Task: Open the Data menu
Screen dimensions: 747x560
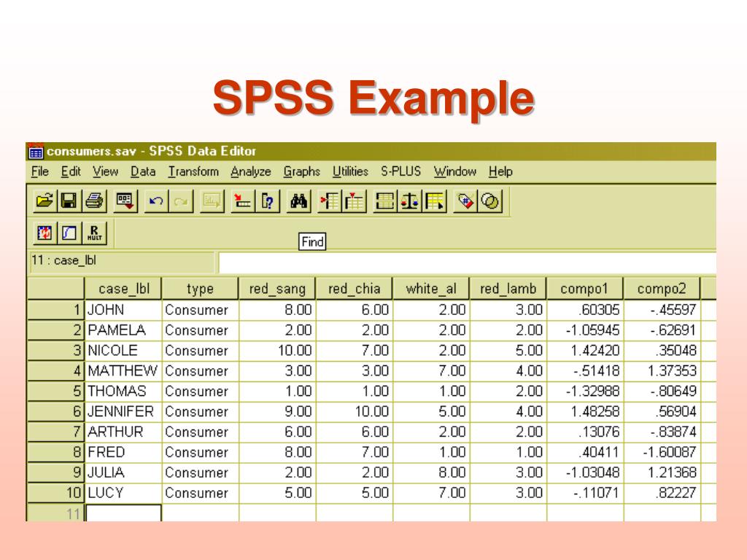Action: point(143,171)
